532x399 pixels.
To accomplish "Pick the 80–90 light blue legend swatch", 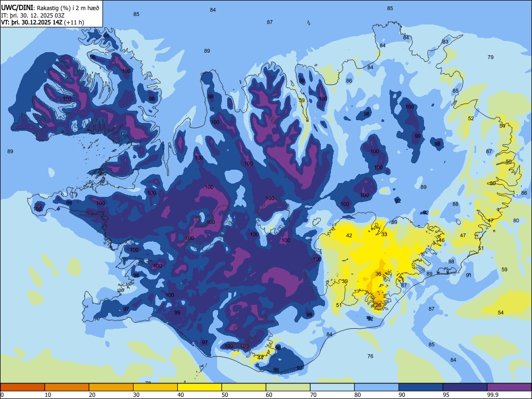I will (x=377, y=387).
